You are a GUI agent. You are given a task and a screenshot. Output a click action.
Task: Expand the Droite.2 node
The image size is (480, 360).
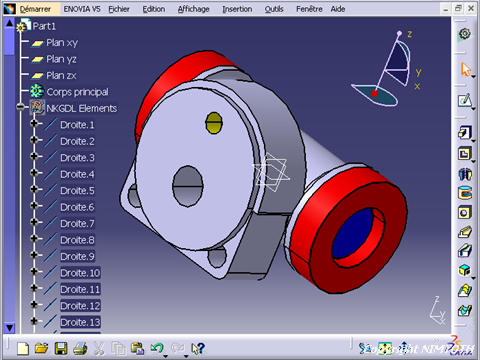coord(34,140)
